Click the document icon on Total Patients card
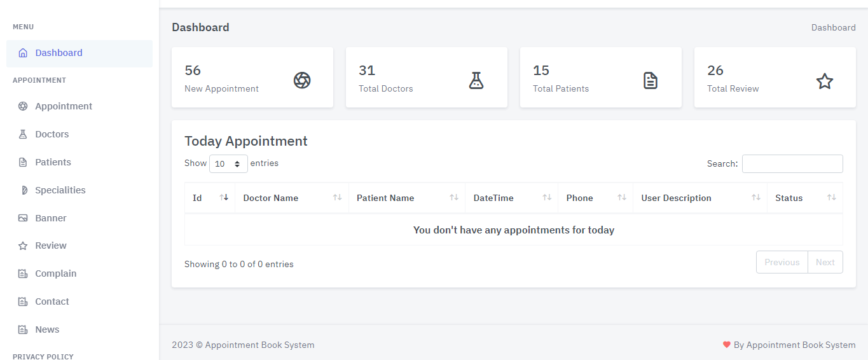The image size is (868, 360). coord(650,80)
